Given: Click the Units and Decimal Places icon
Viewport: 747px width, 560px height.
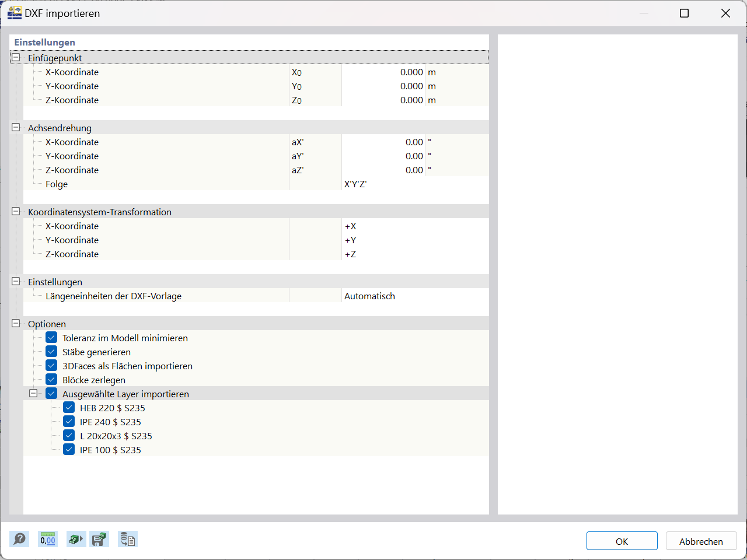Looking at the screenshot, I should (47, 539).
